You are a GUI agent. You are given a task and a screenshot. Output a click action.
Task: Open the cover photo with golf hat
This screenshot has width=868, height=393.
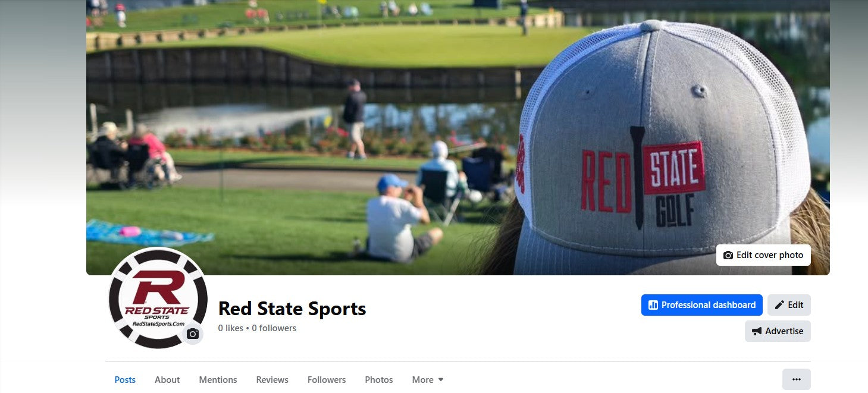[x=458, y=137]
